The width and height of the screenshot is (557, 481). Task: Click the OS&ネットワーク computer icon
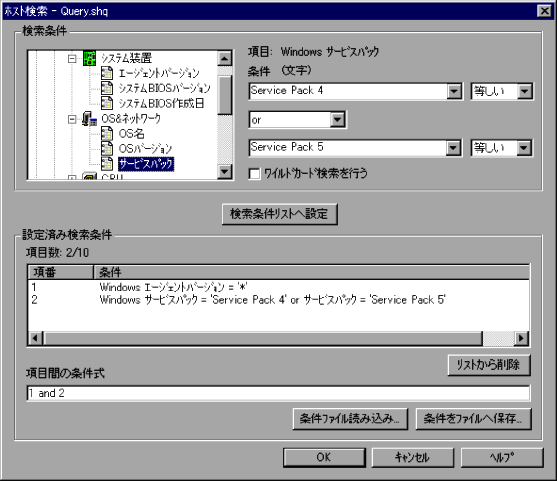point(89,118)
